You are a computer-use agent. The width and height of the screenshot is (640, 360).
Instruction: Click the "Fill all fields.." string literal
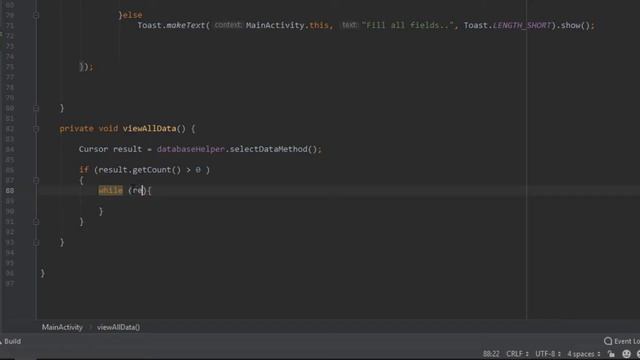[x=407, y=25]
